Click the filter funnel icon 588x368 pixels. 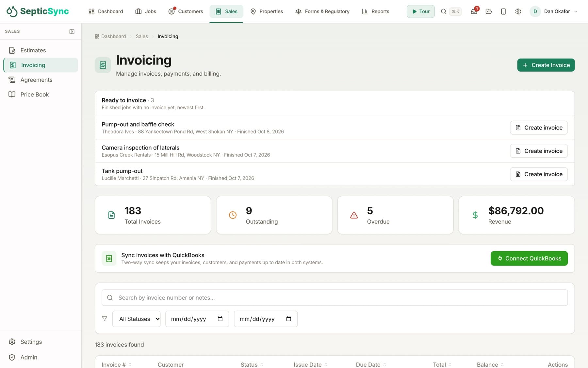105,319
